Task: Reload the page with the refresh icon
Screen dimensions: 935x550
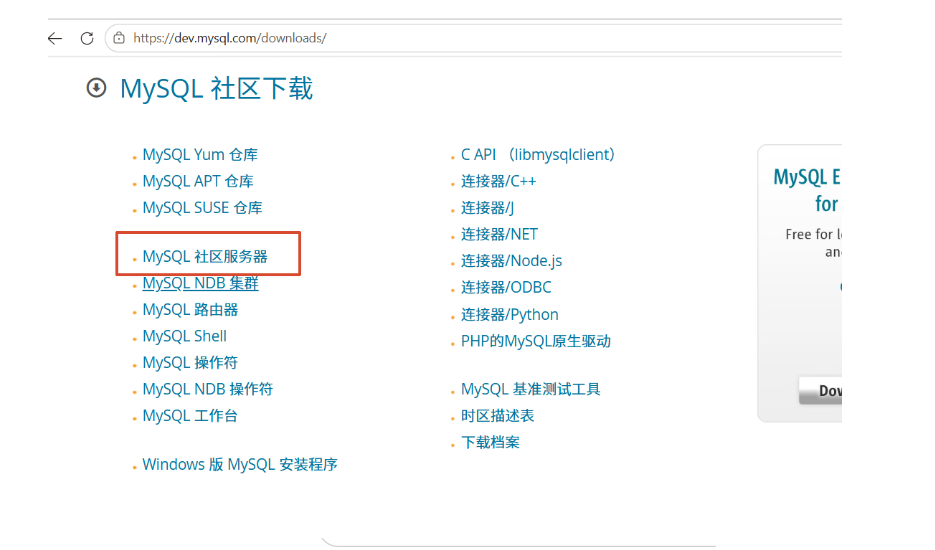Action: (x=87, y=39)
